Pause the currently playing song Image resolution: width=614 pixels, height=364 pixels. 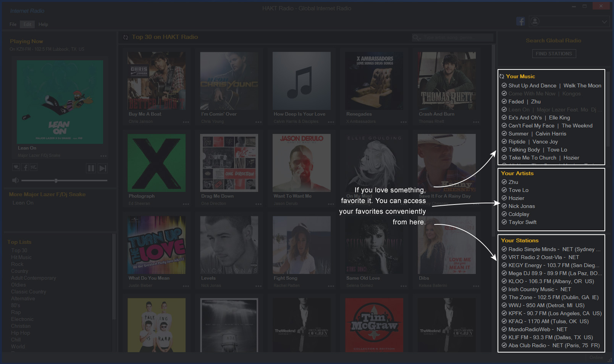[90, 168]
